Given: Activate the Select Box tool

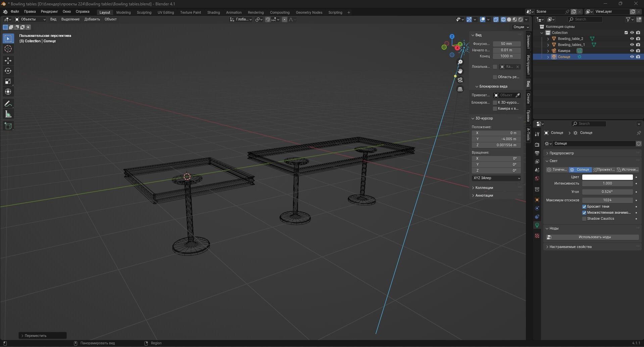Looking at the screenshot, I should click(x=8, y=39).
